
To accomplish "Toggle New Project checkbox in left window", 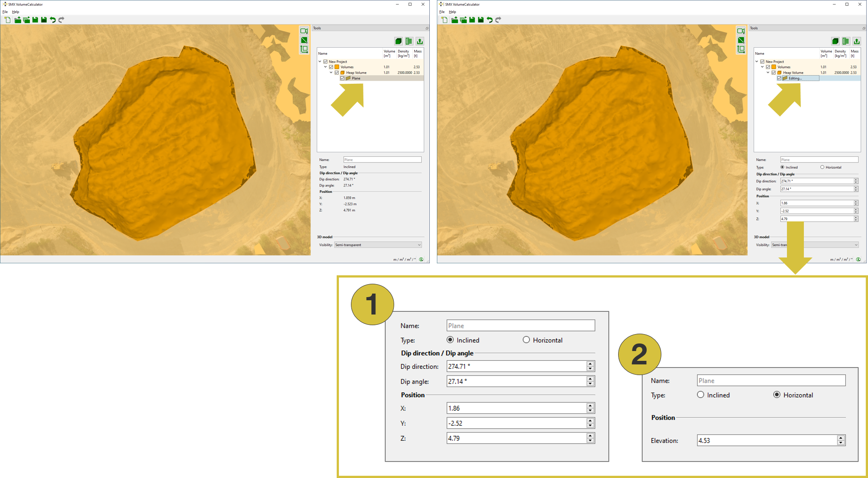I will [326, 61].
